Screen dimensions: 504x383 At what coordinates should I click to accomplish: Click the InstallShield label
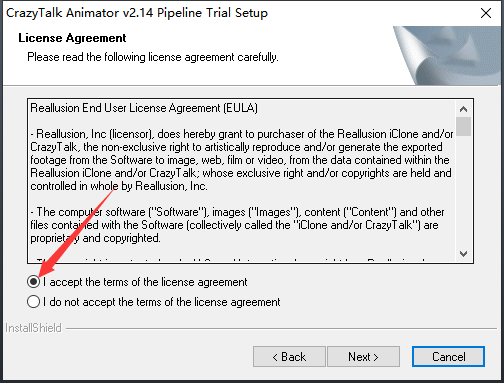click(x=33, y=328)
